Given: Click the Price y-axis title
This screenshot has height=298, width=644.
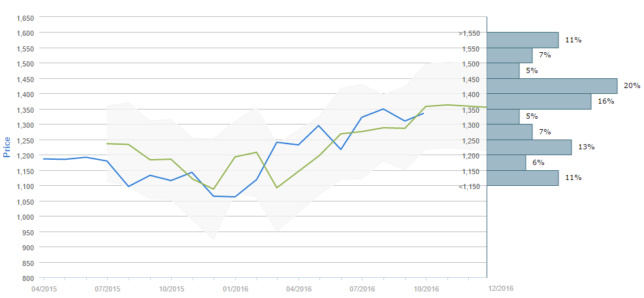Looking at the screenshot, I should point(7,147).
